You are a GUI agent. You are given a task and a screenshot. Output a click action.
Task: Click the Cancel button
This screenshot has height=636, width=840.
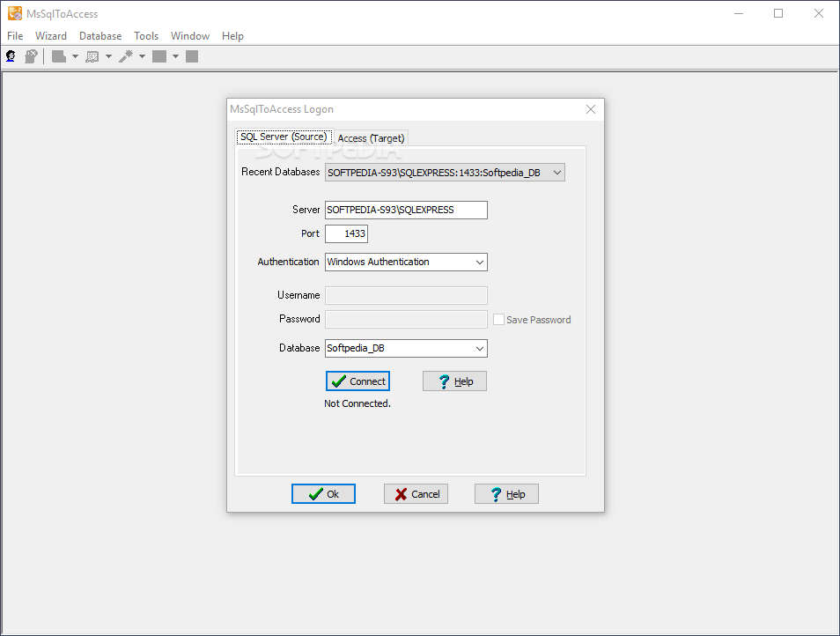[416, 494]
